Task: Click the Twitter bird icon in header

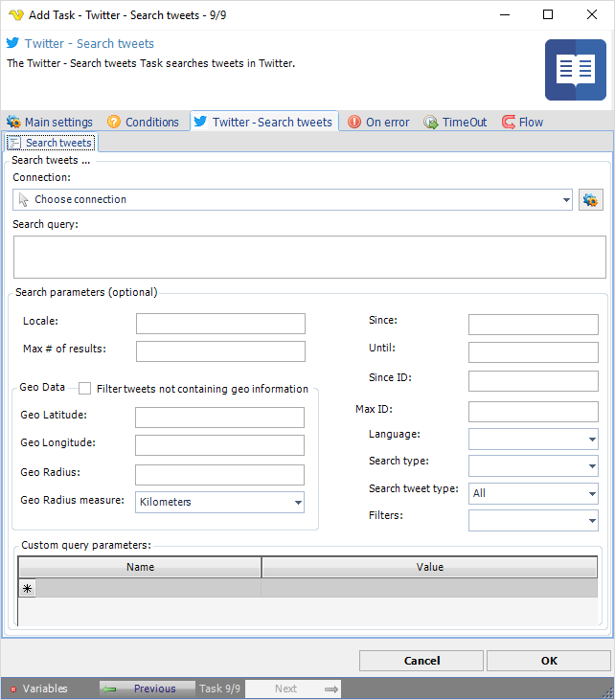Action: click(13, 43)
